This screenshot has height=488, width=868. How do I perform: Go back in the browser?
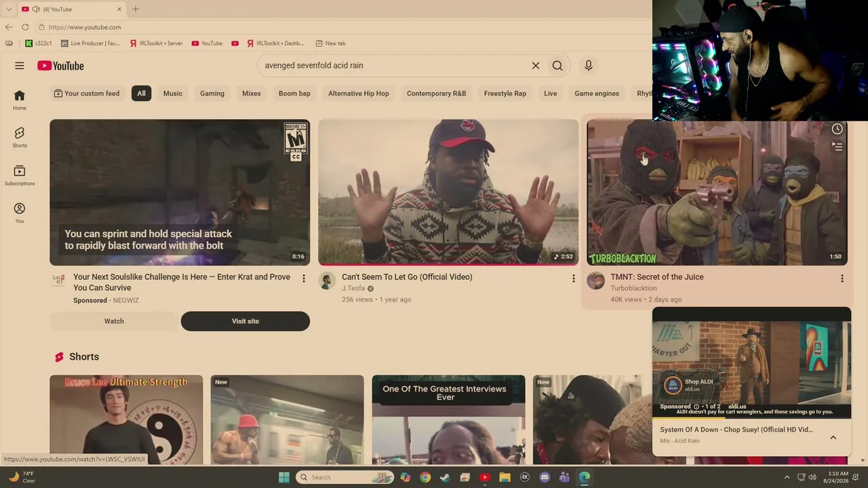pyautogui.click(x=8, y=27)
